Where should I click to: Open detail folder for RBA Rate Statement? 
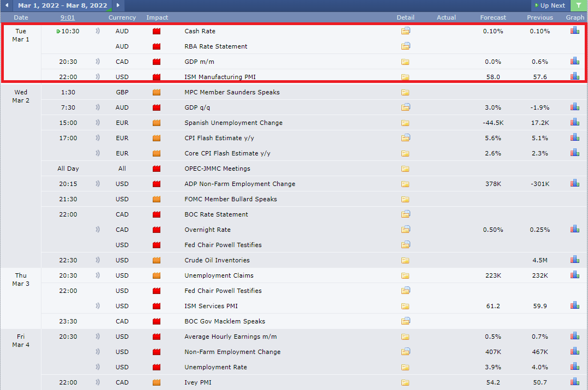click(x=405, y=46)
